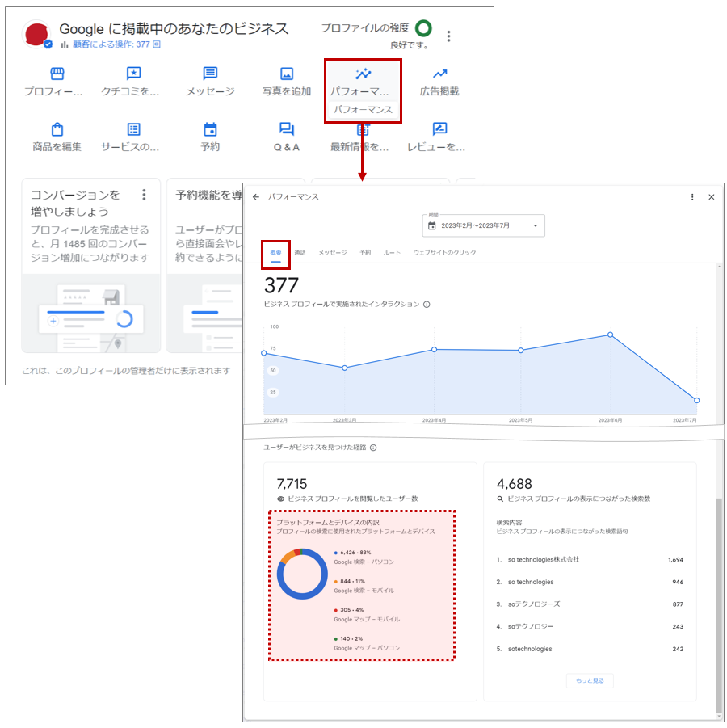Screen dimensions: 727x728
Task: Click the クチコミ review star icon
Action: [133, 74]
